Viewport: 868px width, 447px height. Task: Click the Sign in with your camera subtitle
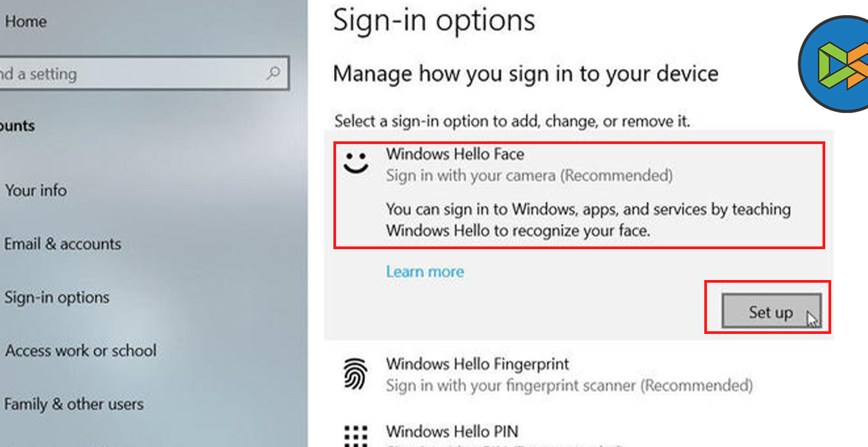pos(529,176)
